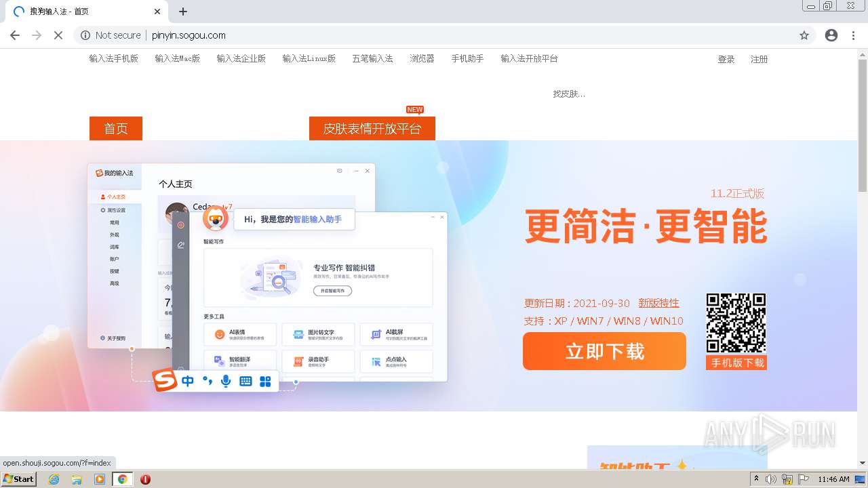The image size is (868, 488).
Task: Open the 新版特性 link
Action: point(658,303)
